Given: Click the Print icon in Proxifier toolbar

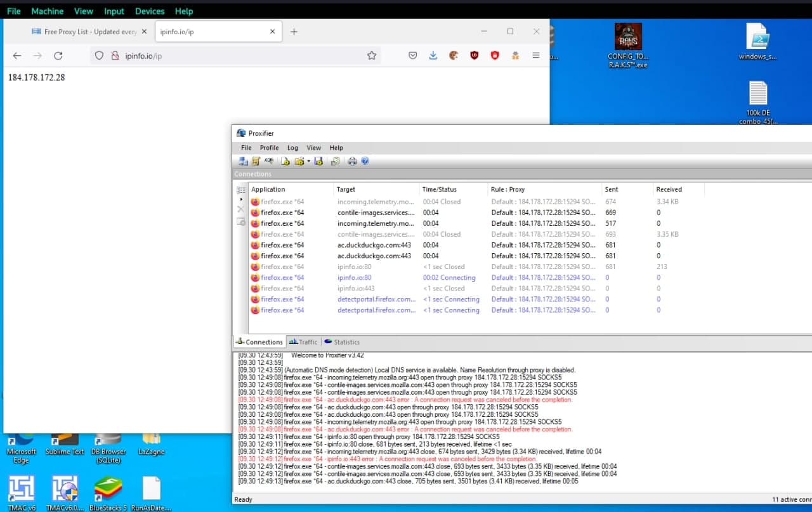Looking at the screenshot, I should [353, 161].
